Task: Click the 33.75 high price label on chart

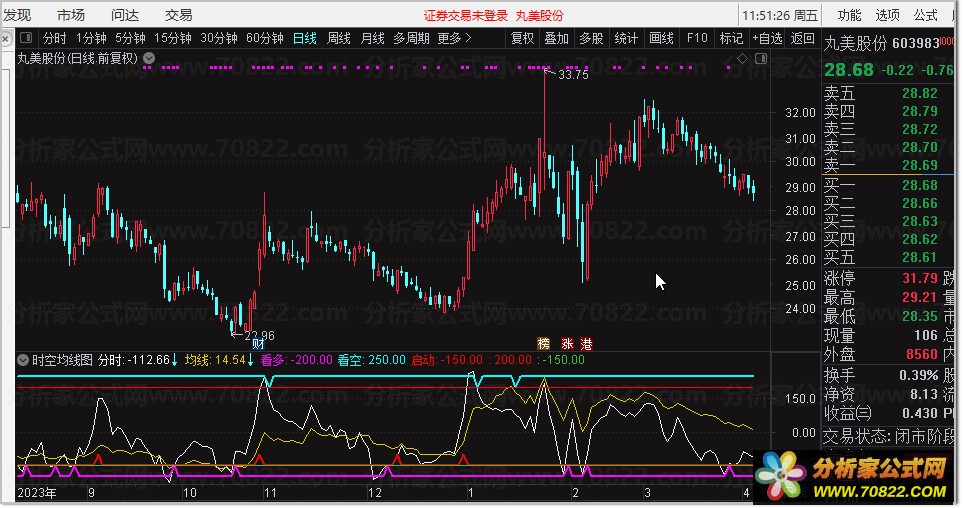Action: pyautogui.click(x=573, y=75)
